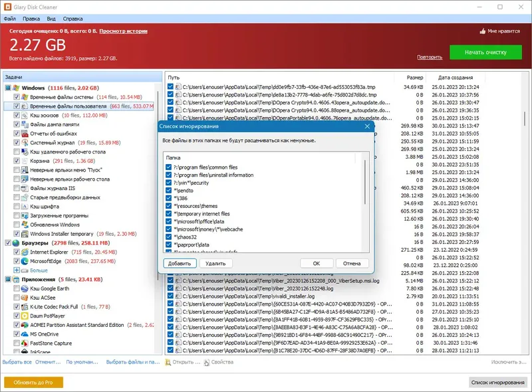The image size is (532, 392).
Task: Open the Вид menu
Action: (x=51, y=19)
